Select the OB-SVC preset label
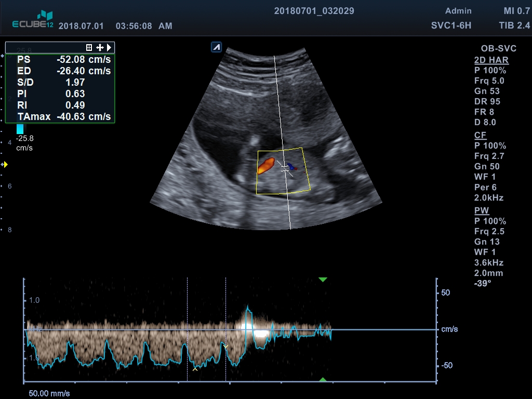This screenshot has height=399, width=532. coord(498,48)
